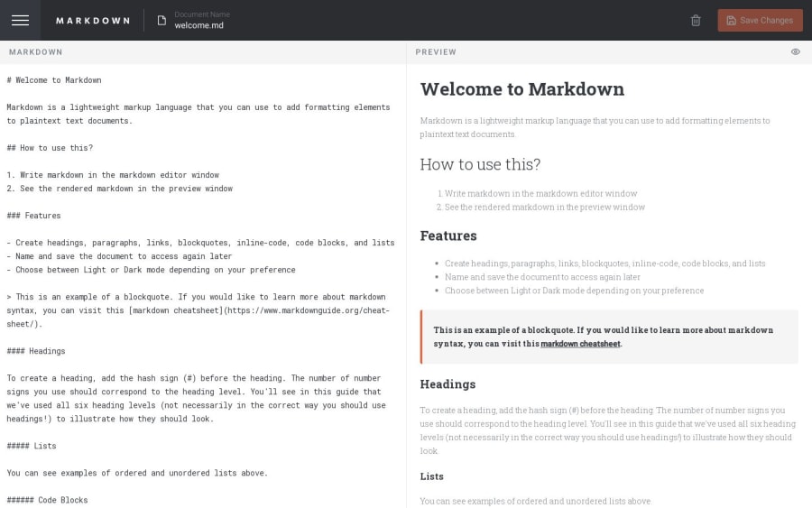
Task: Click the Document Name label
Action: [202, 14]
